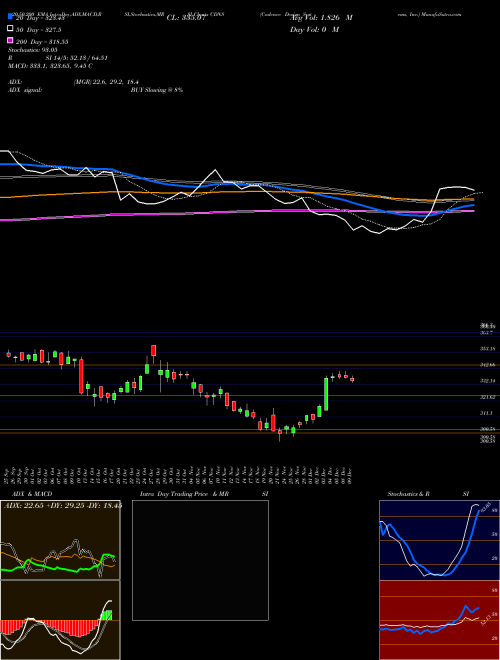Click the RSI 14/3 value '52.13 / 64.51'
500x660 pixels.
89,58
